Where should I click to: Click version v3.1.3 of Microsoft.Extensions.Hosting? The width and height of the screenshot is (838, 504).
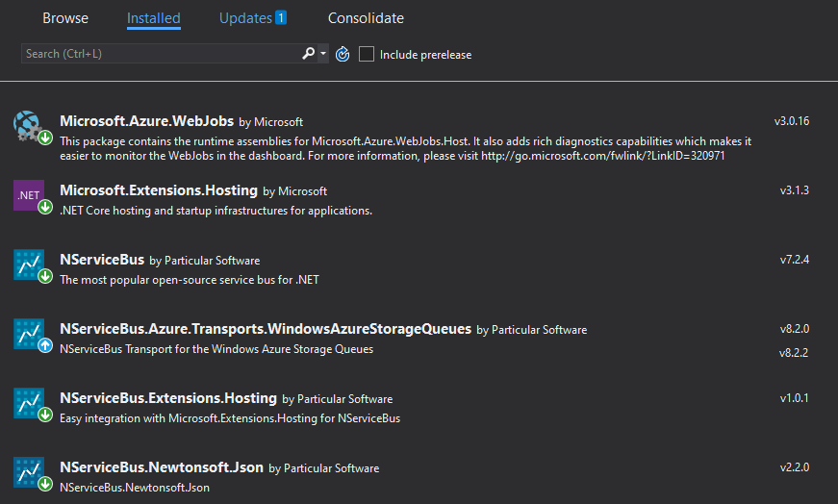794,190
